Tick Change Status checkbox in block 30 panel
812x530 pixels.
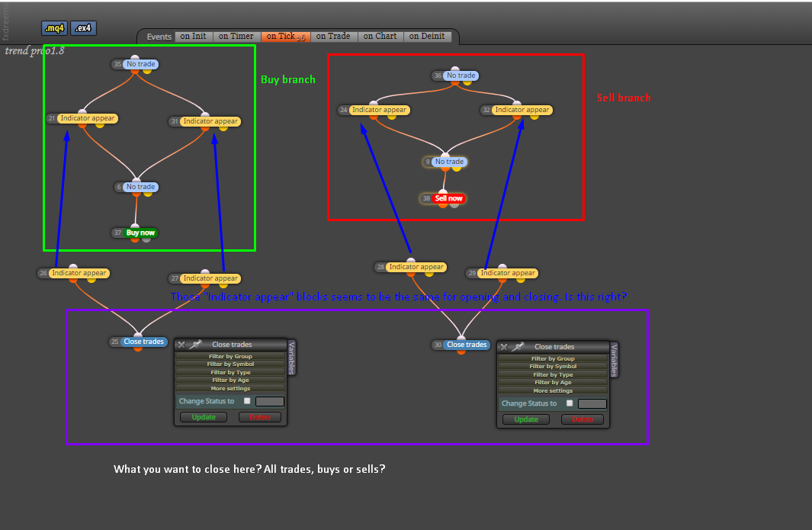tap(570, 403)
